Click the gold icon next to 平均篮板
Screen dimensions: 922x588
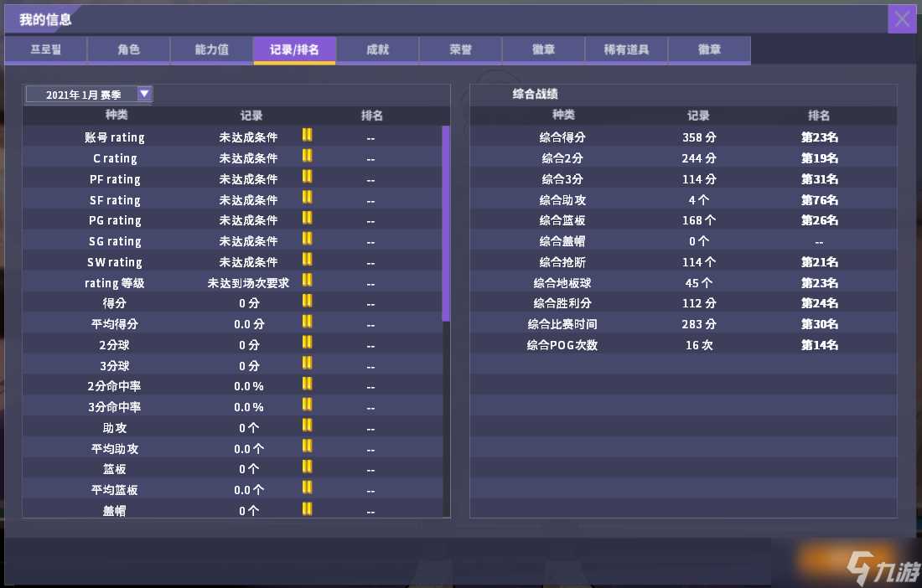pyautogui.click(x=307, y=488)
